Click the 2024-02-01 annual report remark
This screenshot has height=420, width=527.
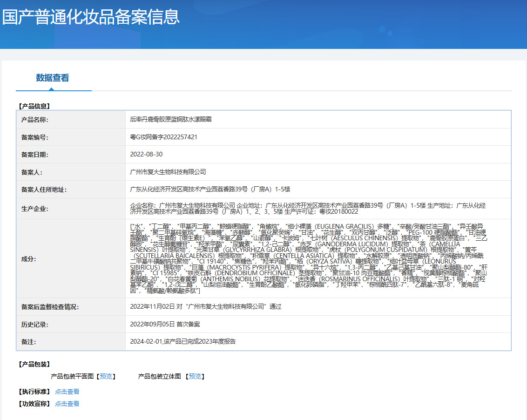click(183, 342)
